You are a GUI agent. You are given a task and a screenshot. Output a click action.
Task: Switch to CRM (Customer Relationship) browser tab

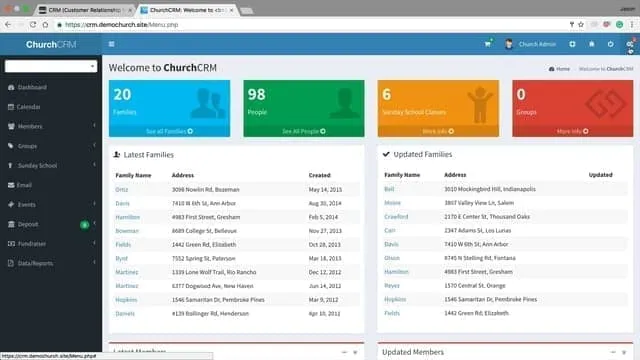[85, 10]
